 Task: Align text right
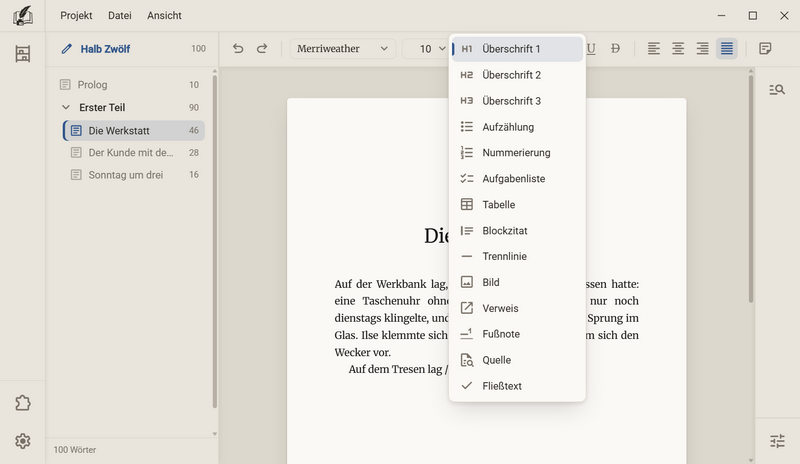[x=703, y=48]
